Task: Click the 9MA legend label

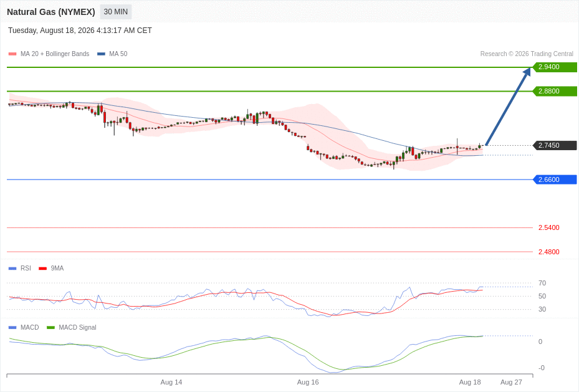Action: [57, 269]
